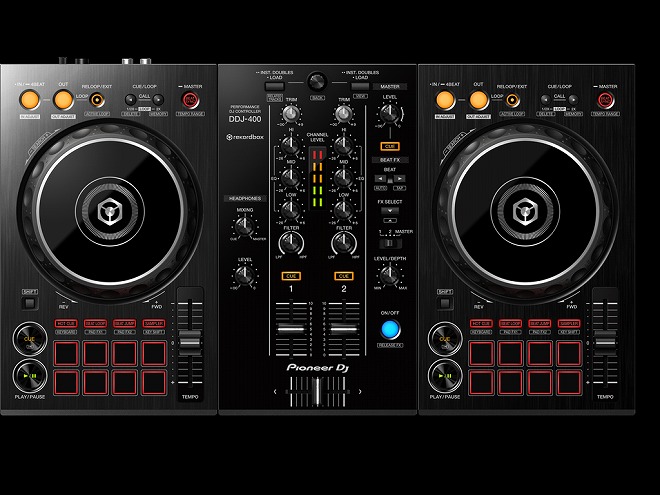Hit the right deck IN/4BEAT loop button

coord(445,100)
